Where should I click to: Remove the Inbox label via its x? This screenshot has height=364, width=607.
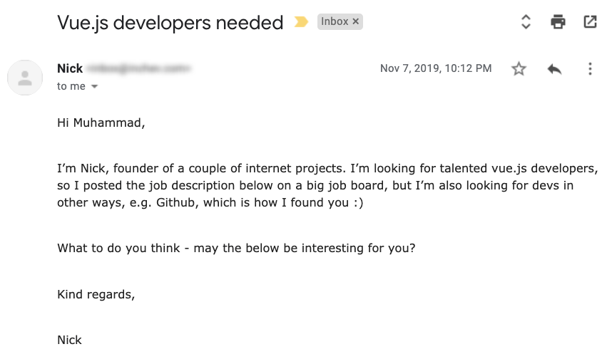[355, 21]
